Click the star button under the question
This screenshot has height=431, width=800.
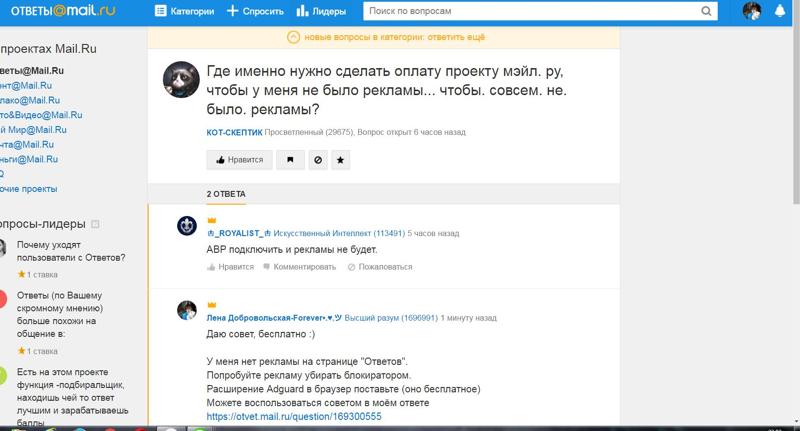click(340, 160)
